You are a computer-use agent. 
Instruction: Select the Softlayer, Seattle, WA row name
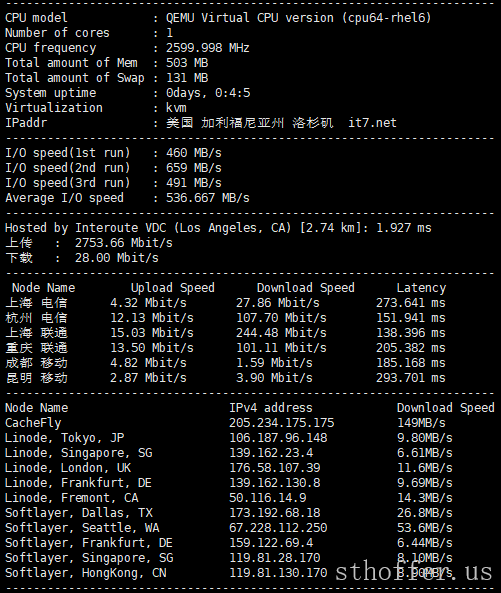click(x=82, y=528)
